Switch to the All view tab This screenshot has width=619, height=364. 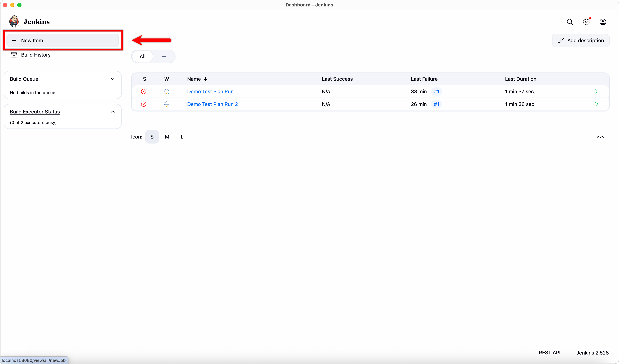coord(143,56)
